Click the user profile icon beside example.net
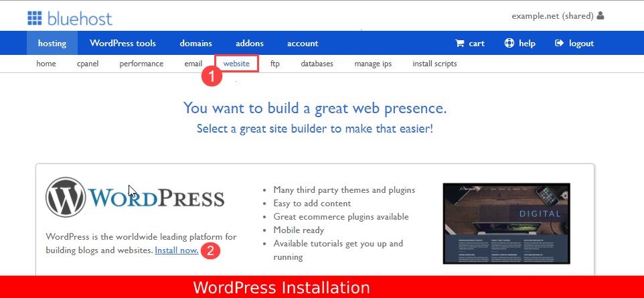 [600, 16]
